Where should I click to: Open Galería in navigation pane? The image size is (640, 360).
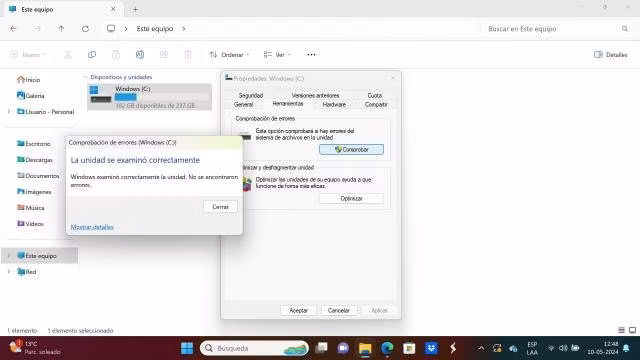31,96
